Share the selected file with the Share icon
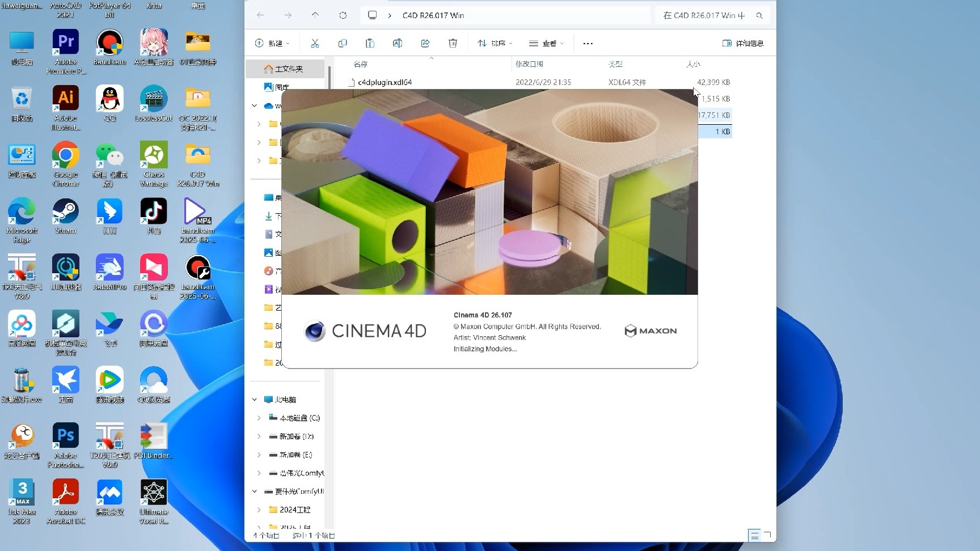The height and width of the screenshot is (551, 980). (425, 43)
